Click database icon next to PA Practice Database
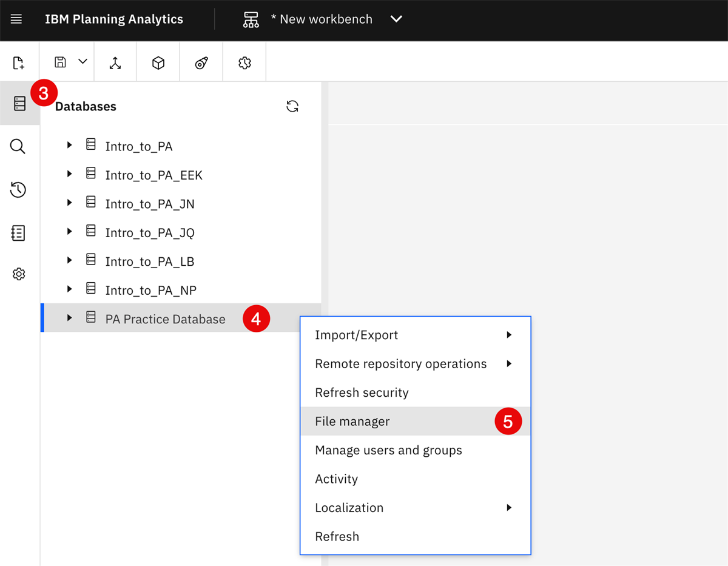This screenshot has height=566, width=728. point(91,317)
